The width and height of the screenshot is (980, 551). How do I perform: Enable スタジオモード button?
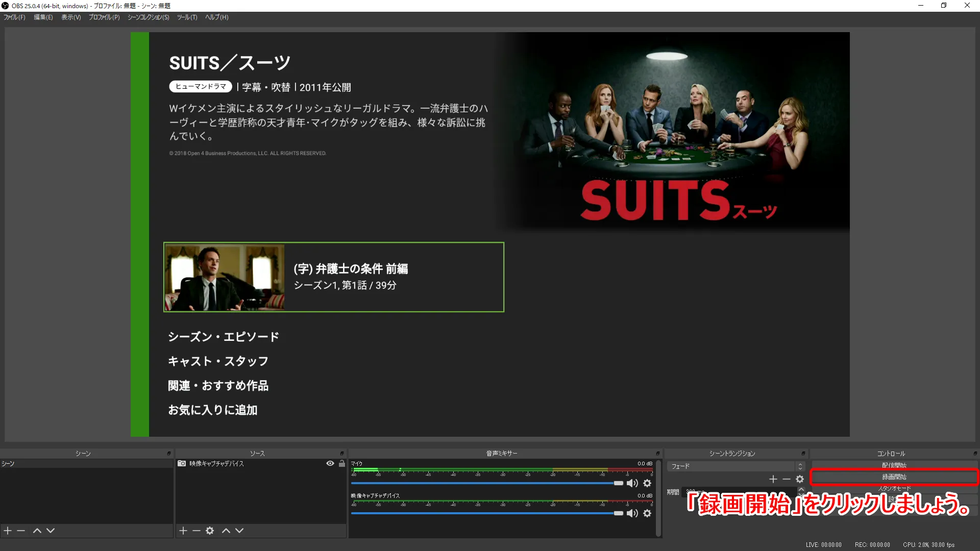pyautogui.click(x=894, y=488)
